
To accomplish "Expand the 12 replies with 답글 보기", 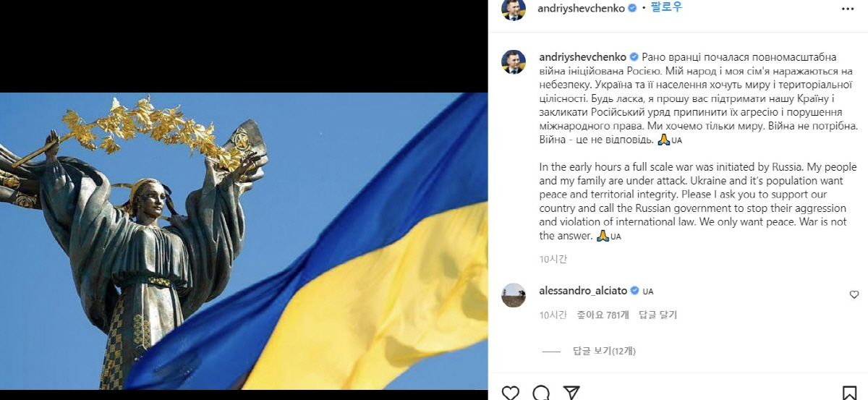I will (604, 352).
